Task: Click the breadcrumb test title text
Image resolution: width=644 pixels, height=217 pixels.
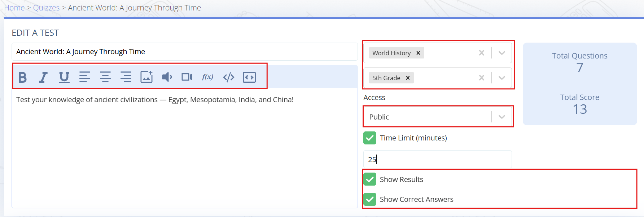Action: [x=134, y=8]
